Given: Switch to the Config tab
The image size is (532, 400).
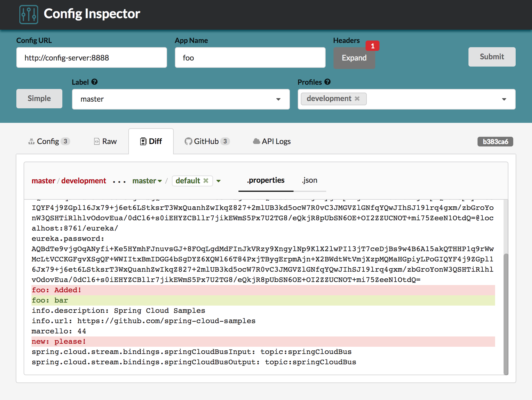Looking at the screenshot, I should point(49,141).
